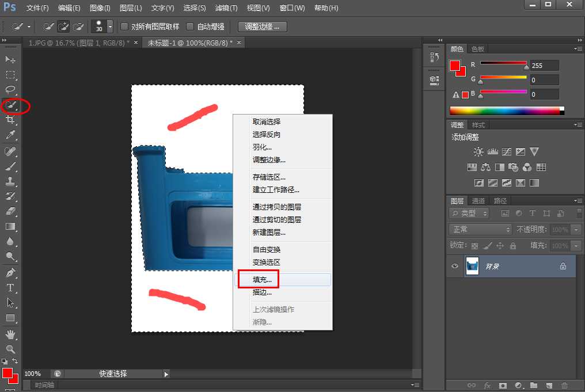585x392 pixels.
Task: Toggle lock position icon
Action: click(500, 245)
